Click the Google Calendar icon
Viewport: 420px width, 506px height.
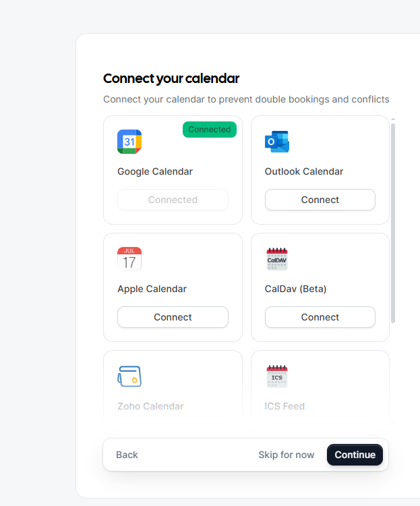click(129, 142)
